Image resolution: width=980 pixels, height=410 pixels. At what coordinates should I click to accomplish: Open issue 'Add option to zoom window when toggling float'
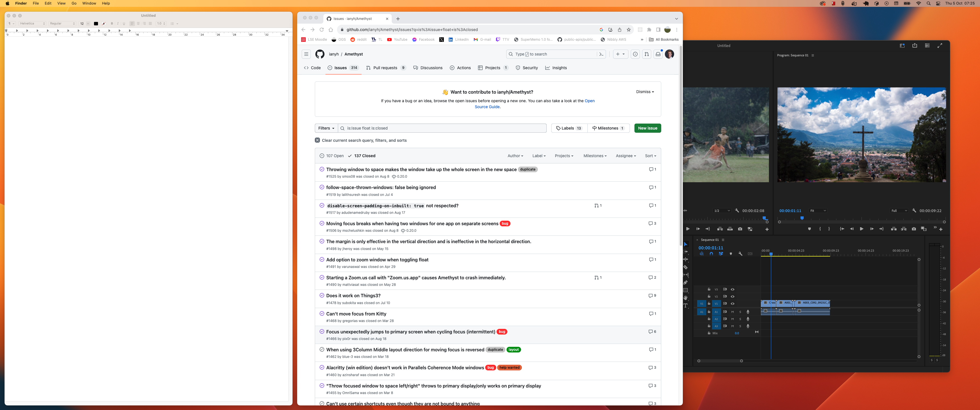coord(377,260)
